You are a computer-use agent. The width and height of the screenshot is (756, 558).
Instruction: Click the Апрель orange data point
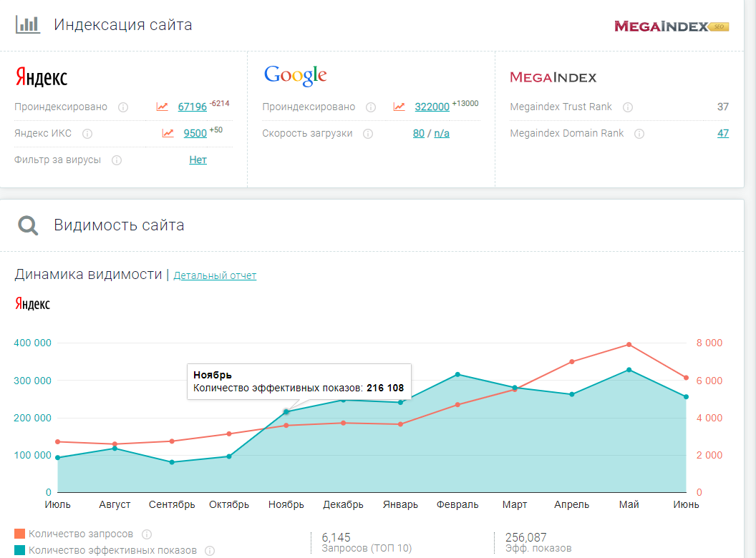pyautogui.click(x=572, y=361)
